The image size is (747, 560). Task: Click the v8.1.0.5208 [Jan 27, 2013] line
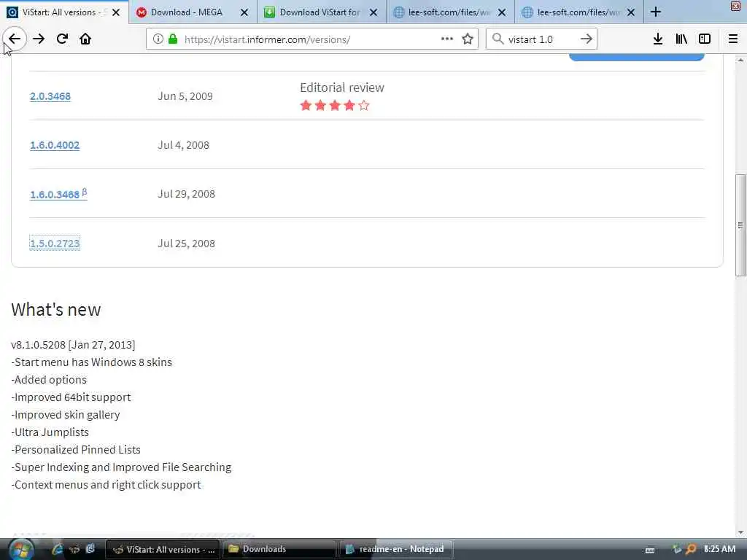(x=73, y=345)
